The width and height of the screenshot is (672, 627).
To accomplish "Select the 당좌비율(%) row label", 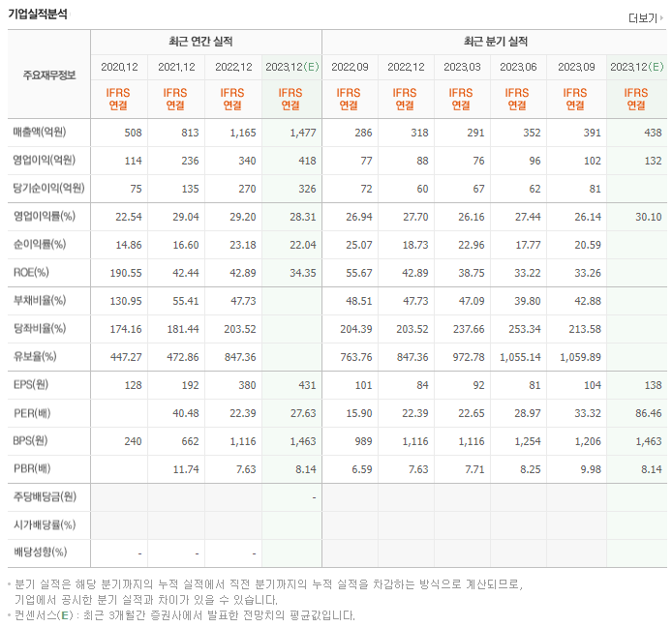I will tap(40, 328).
